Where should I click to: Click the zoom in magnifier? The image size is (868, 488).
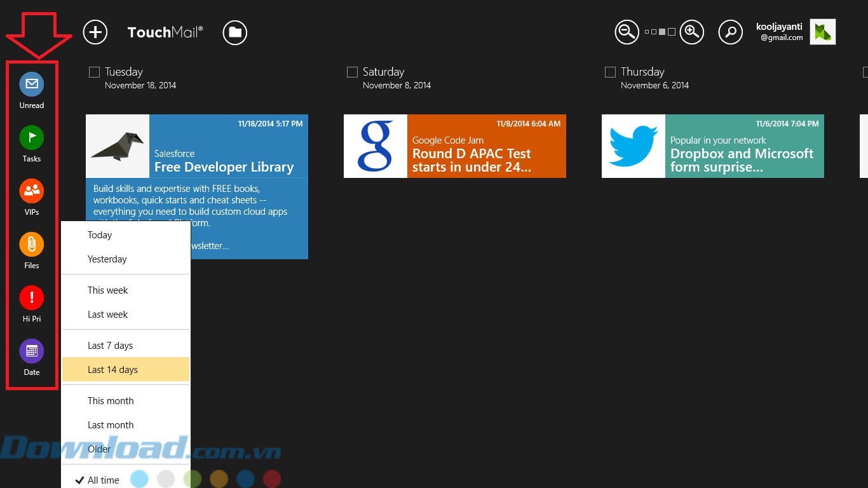[x=692, y=32]
